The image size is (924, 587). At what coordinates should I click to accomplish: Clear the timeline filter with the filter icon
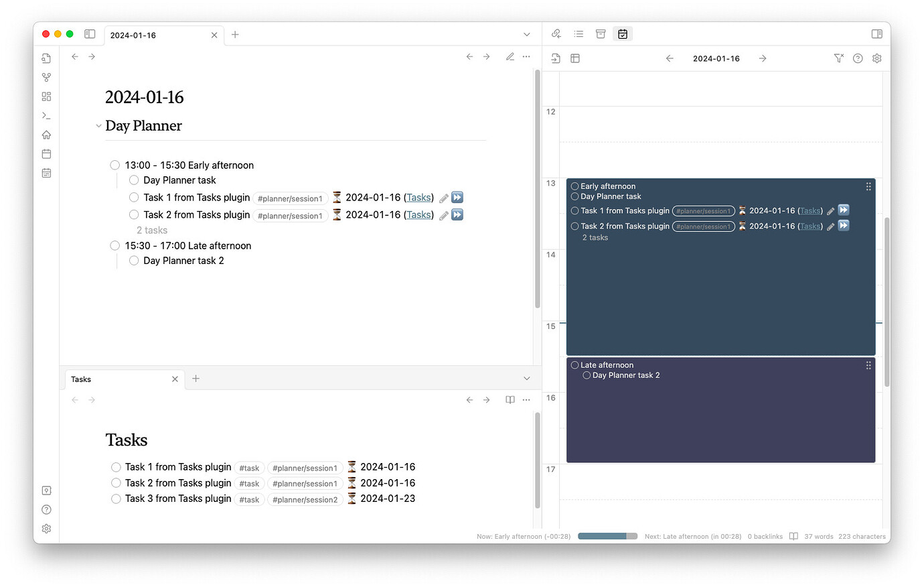coord(838,58)
